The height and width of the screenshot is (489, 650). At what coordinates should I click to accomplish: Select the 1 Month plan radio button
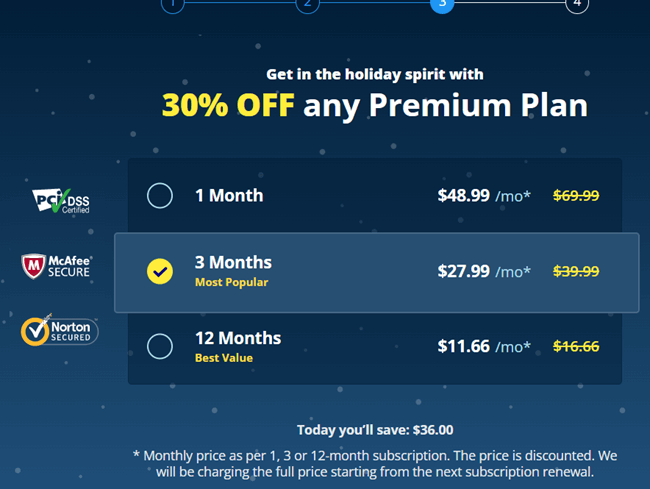tap(160, 196)
